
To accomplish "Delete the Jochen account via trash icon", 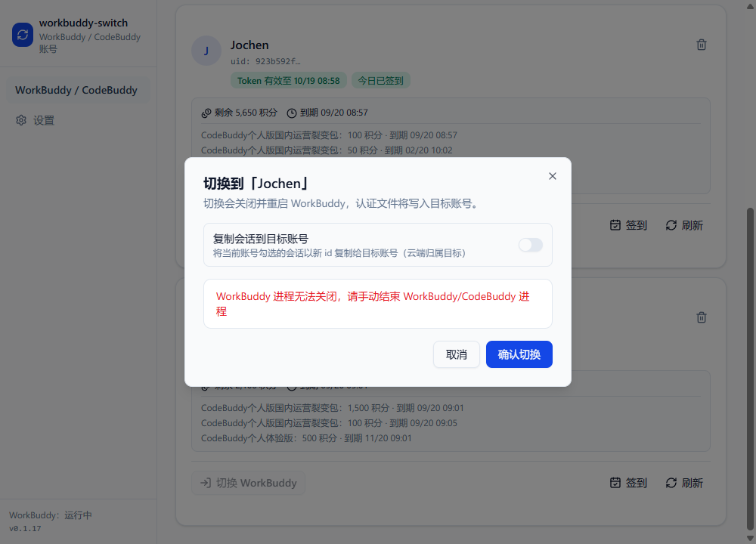I will pos(702,45).
